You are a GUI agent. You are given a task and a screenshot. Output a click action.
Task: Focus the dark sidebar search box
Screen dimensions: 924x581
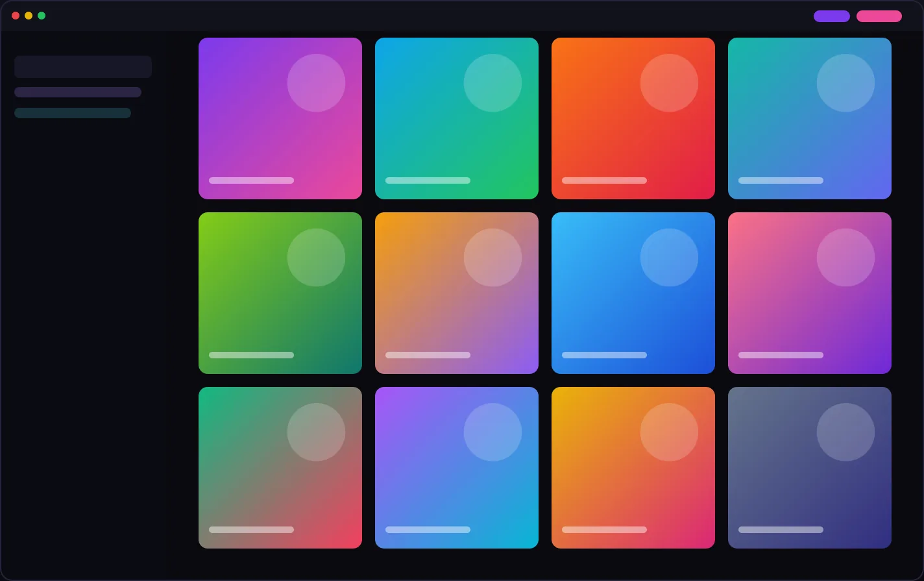coord(83,67)
